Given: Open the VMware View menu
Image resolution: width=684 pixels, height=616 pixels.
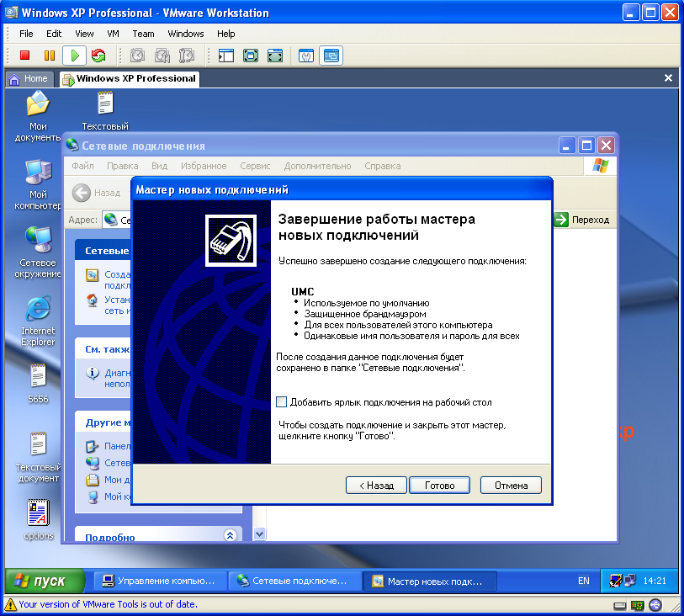Looking at the screenshot, I should coord(84,34).
